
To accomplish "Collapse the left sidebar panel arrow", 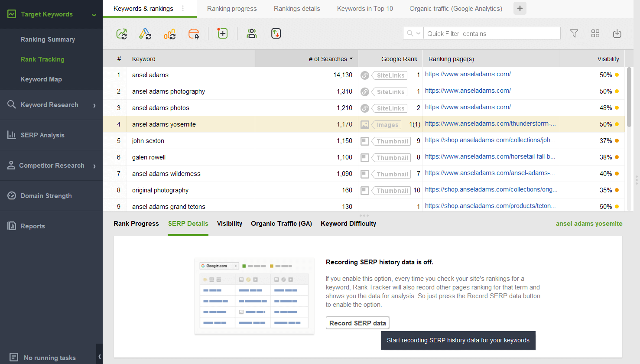I will (100, 357).
